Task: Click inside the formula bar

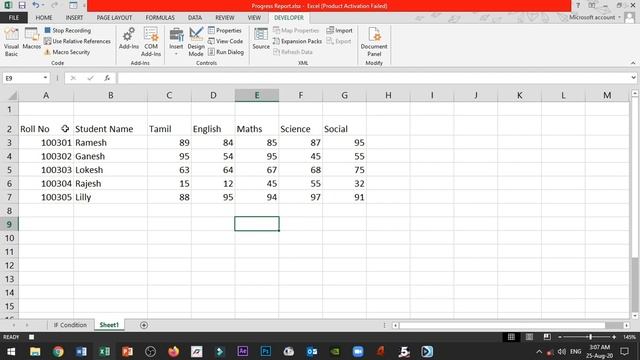Action: [373, 78]
